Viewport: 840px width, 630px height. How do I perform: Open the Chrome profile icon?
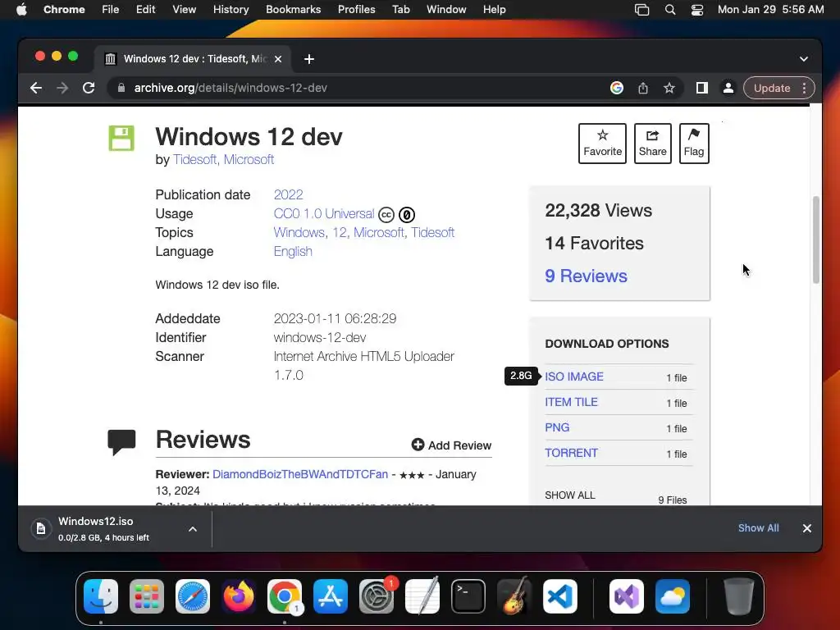coord(728,88)
